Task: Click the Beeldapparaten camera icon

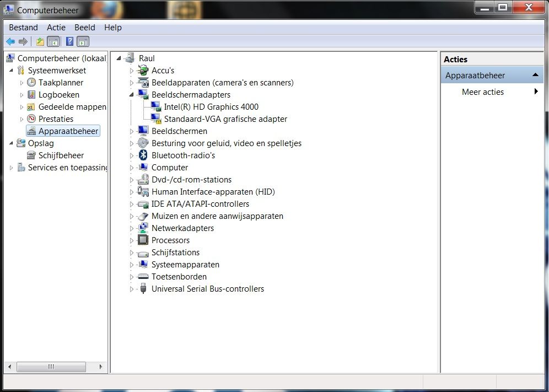Action: pos(143,83)
